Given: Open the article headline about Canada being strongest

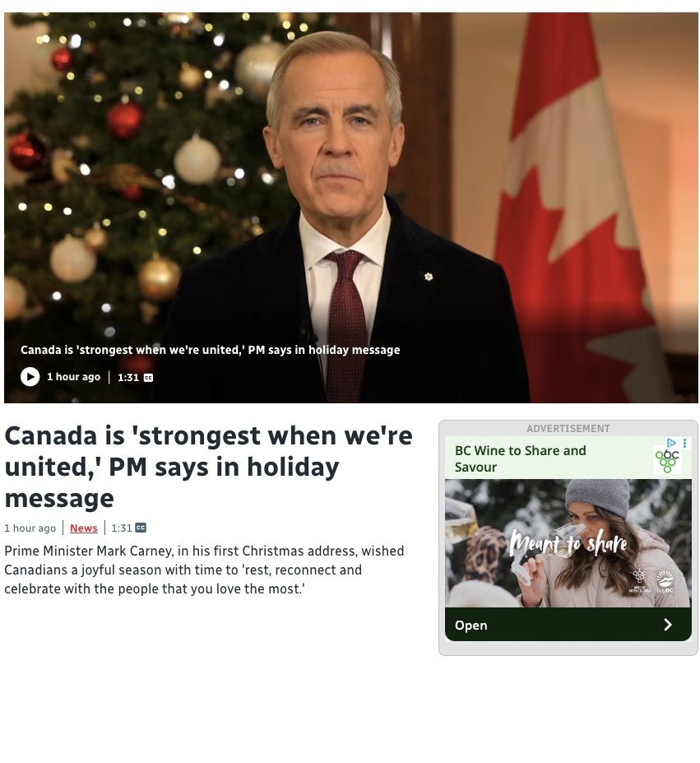Looking at the screenshot, I should click(208, 467).
